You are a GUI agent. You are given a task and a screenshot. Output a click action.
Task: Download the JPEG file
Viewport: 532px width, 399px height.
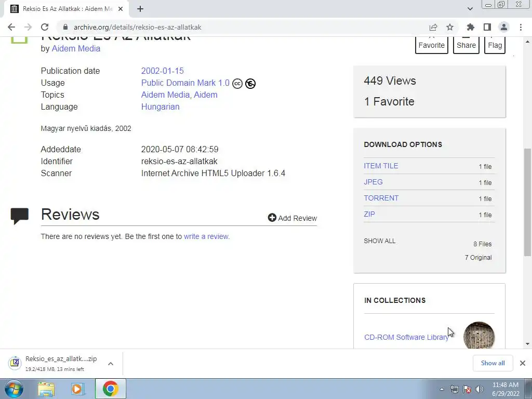373,182
